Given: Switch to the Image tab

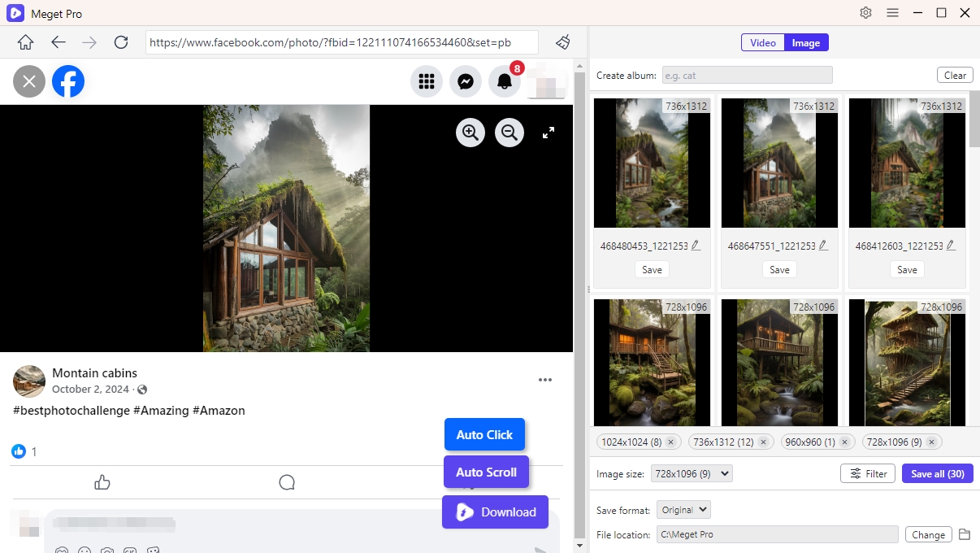Looking at the screenshot, I should coord(806,43).
